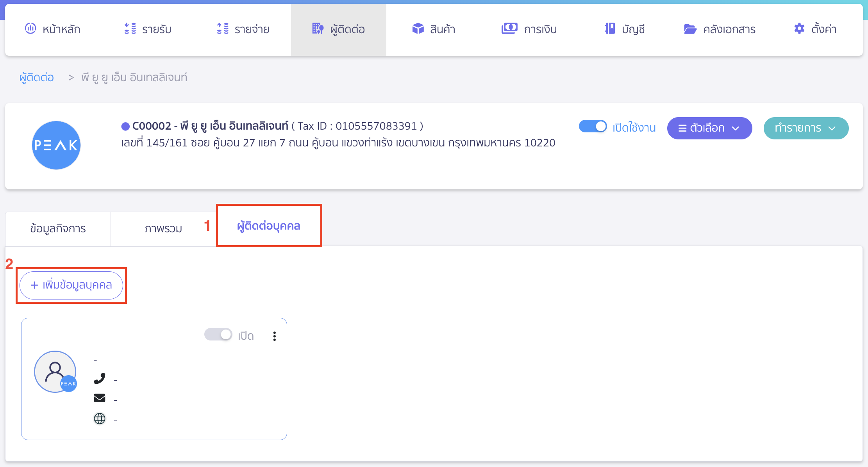
Task: Toggle the เปิดใช้งาน activation switch
Action: 593,127
